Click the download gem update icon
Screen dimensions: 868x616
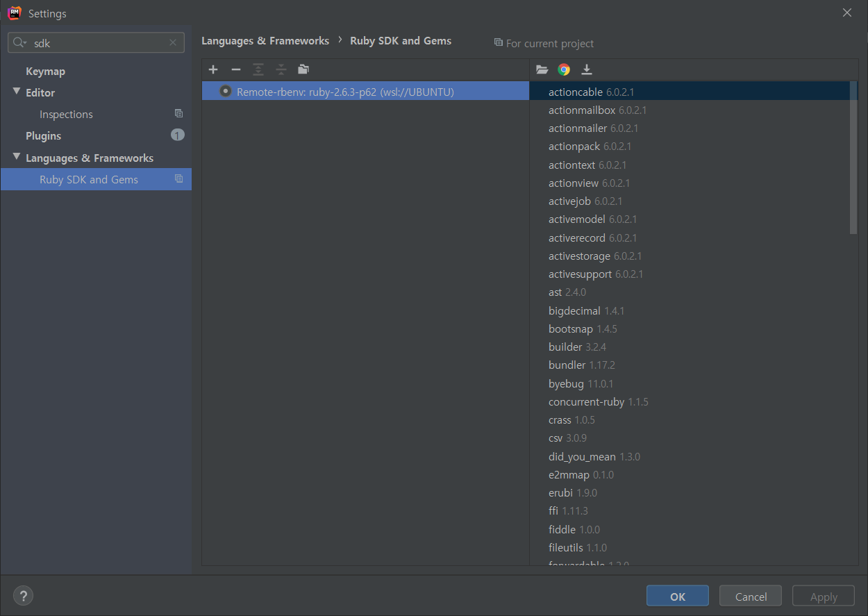(x=587, y=69)
